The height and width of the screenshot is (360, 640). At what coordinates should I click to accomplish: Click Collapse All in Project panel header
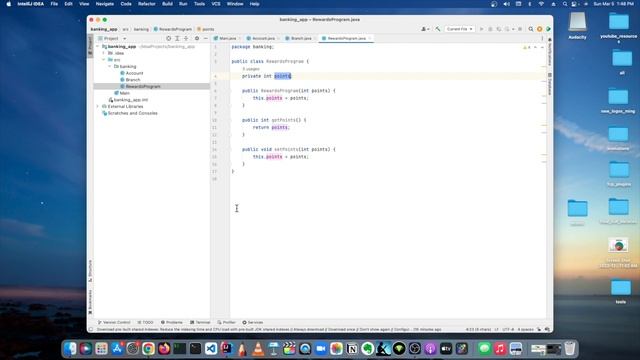[186, 38]
